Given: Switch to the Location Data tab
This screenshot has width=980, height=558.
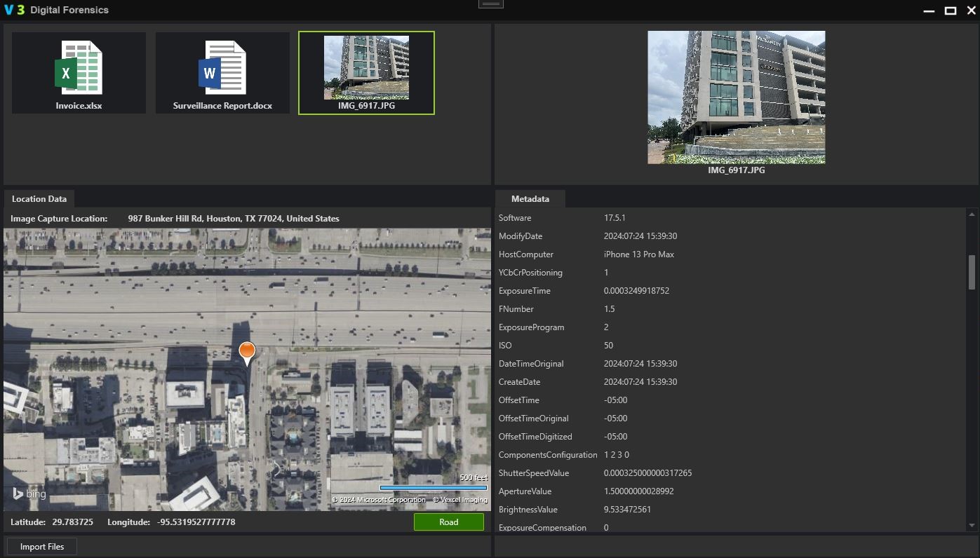Looking at the screenshot, I should click(x=39, y=199).
